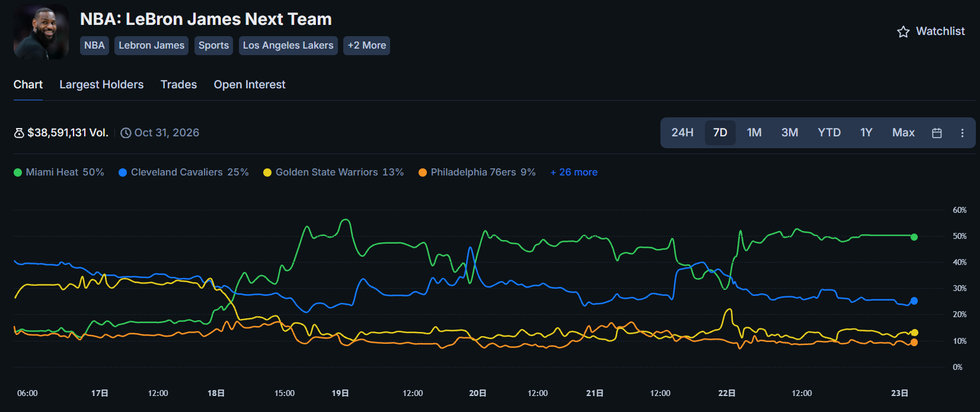Click the Miami Heat 50% legend label

point(65,173)
